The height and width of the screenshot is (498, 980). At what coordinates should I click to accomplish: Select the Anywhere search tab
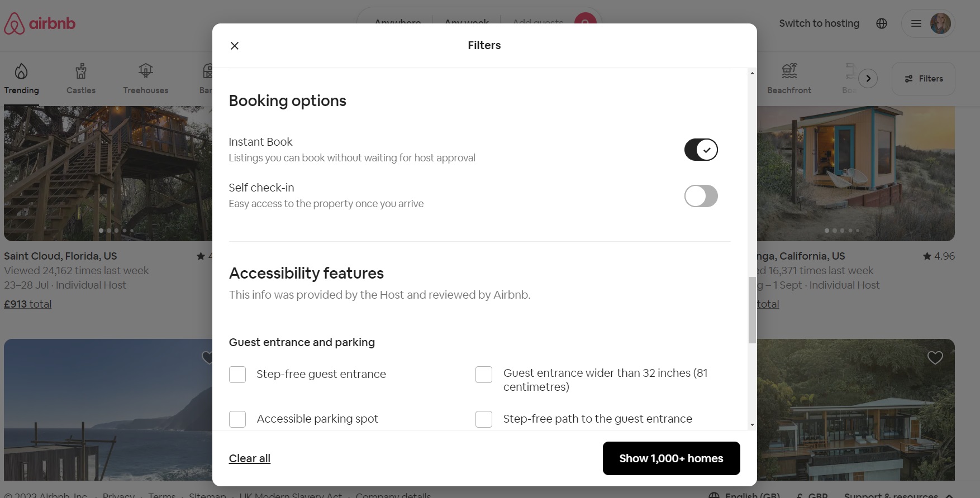point(397,23)
